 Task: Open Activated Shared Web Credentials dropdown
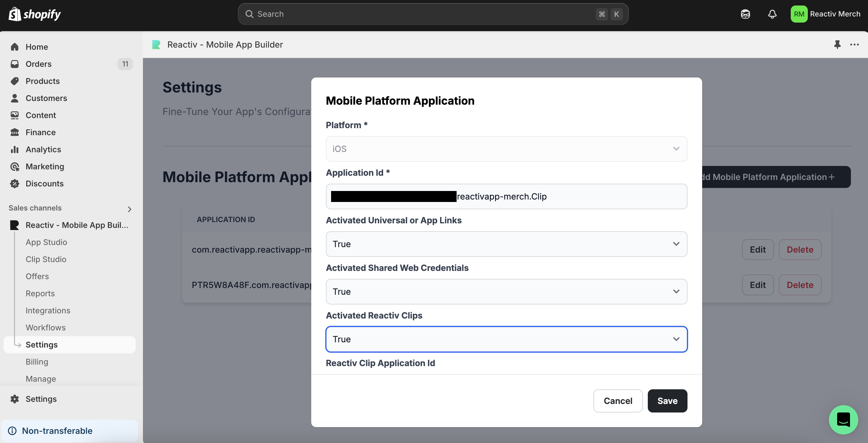pos(506,291)
